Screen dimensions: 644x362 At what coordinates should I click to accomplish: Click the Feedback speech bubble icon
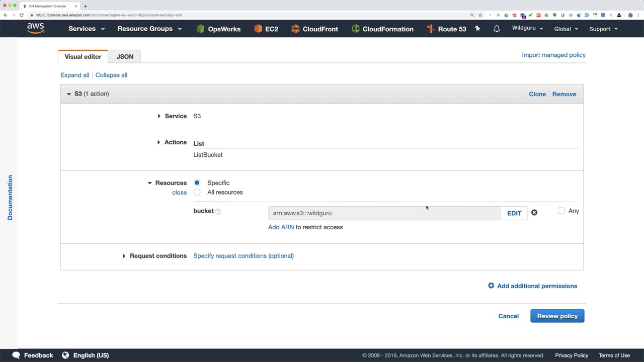coord(16,355)
